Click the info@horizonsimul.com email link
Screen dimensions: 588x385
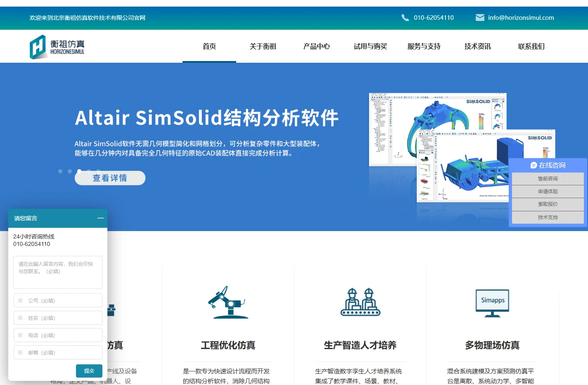point(521,17)
